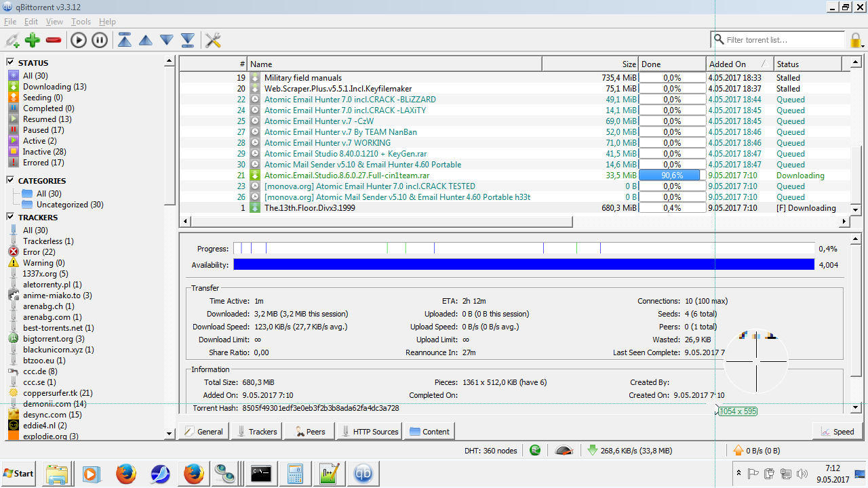Click the red Delete torrent icon
This screenshot has width=868, height=488.
coord(54,40)
